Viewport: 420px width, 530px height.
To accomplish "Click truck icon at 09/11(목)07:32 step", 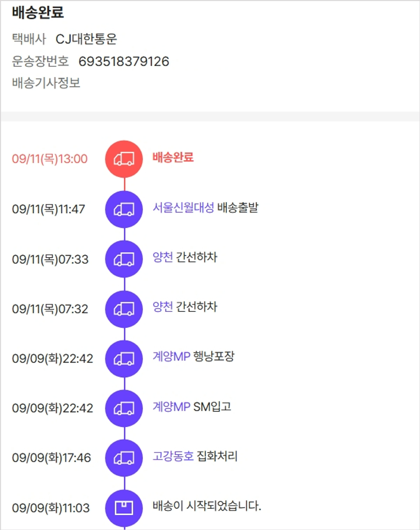I will (124, 308).
